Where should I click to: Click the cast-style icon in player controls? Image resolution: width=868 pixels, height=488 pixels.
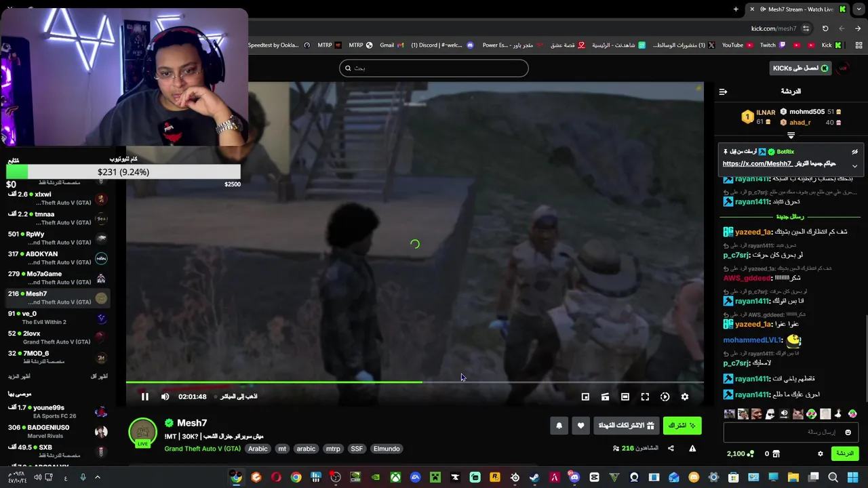(x=605, y=396)
